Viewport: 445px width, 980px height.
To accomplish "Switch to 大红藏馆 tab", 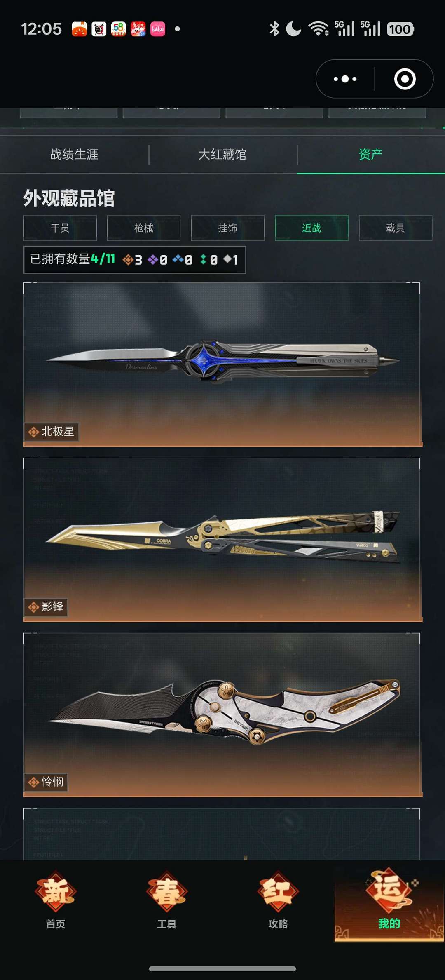I will click(222, 155).
